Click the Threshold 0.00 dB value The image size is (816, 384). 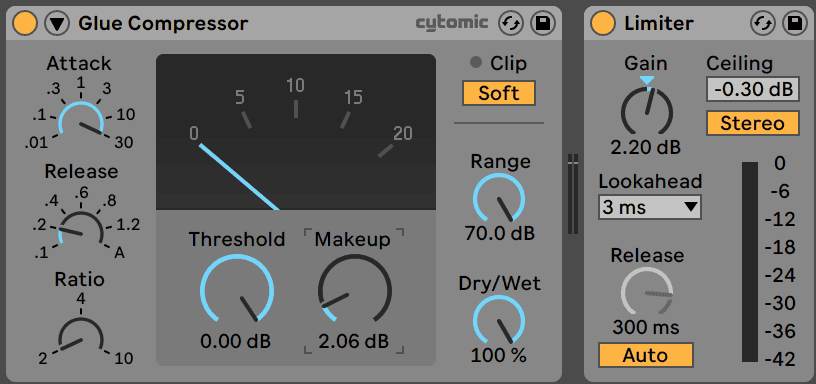pos(236,341)
